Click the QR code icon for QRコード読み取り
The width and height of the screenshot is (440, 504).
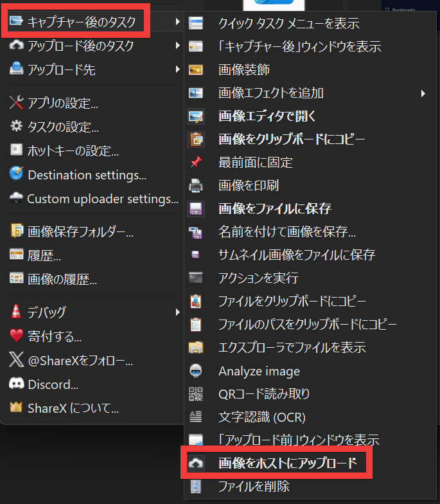coord(195,394)
